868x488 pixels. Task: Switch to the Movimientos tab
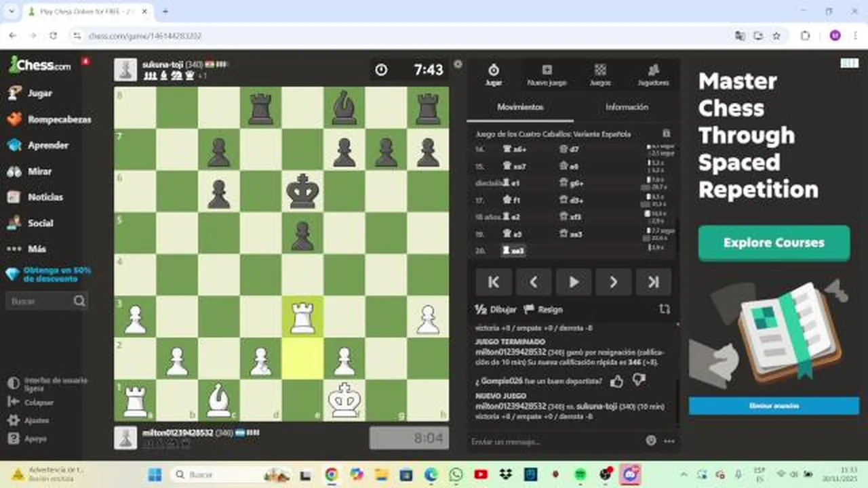point(520,107)
